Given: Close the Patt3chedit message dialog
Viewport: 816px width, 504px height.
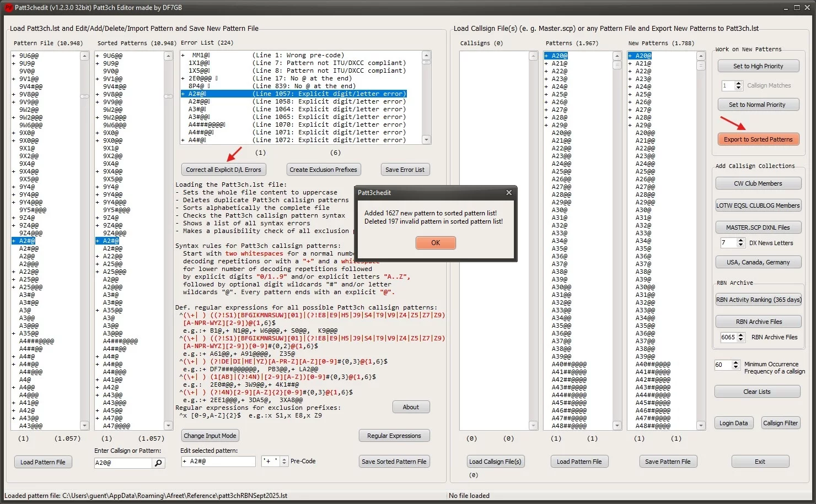Looking at the screenshot, I should pos(509,193).
